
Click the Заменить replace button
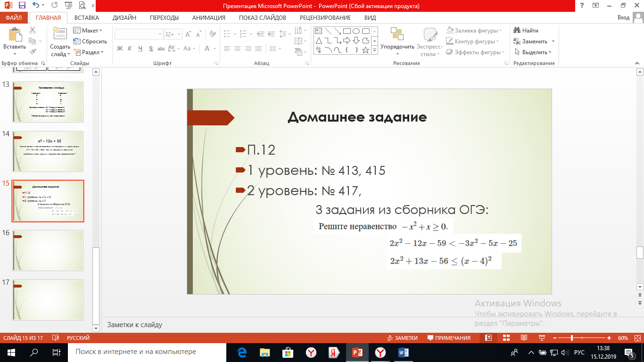[x=534, y=41]
